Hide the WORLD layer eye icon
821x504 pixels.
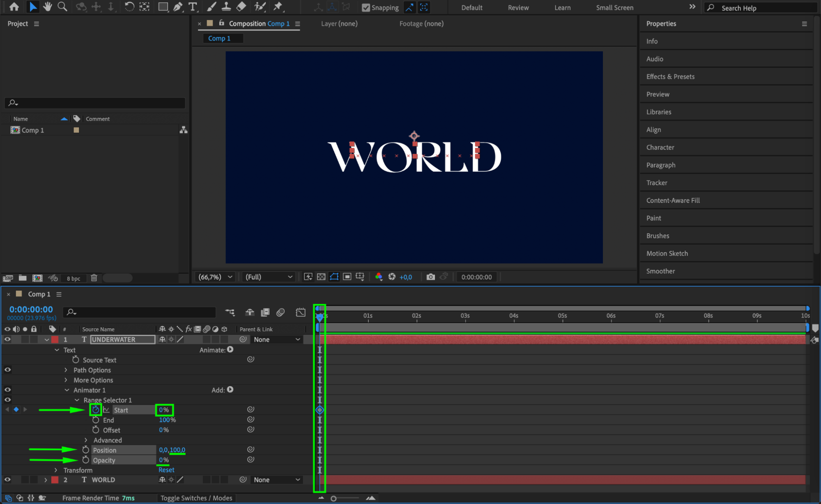coord(7,479)
